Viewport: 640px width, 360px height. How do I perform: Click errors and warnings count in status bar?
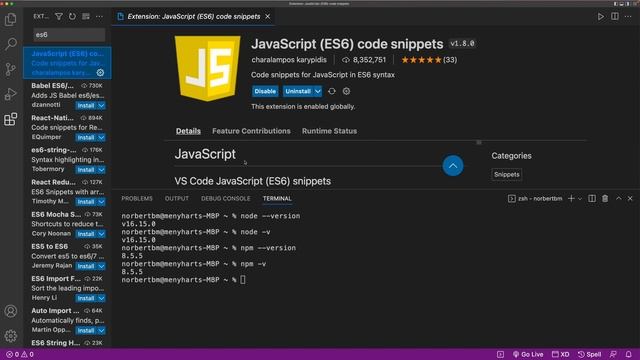pyautogui.click(x=20, y=354)
